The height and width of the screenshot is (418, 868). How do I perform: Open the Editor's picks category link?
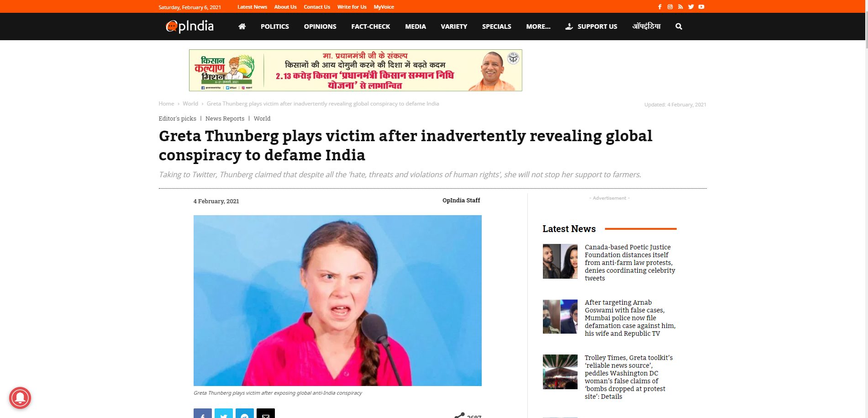point(177,118)
